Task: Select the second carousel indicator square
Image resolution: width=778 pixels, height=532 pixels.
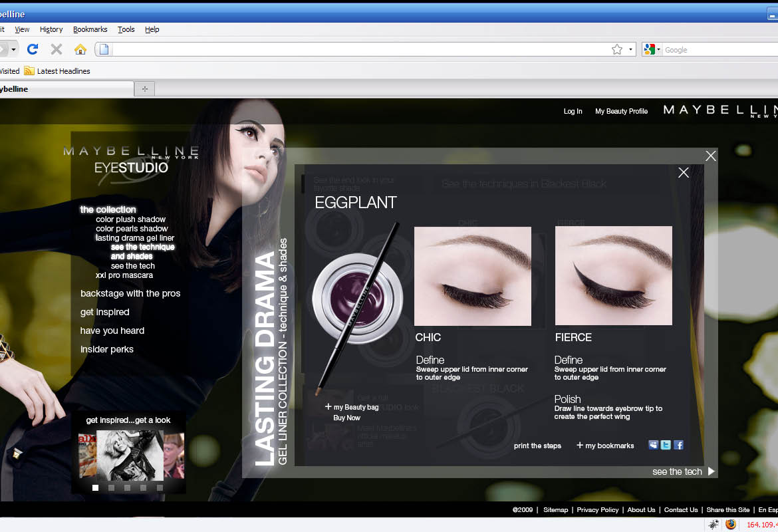Action: (x=112, y=487)
